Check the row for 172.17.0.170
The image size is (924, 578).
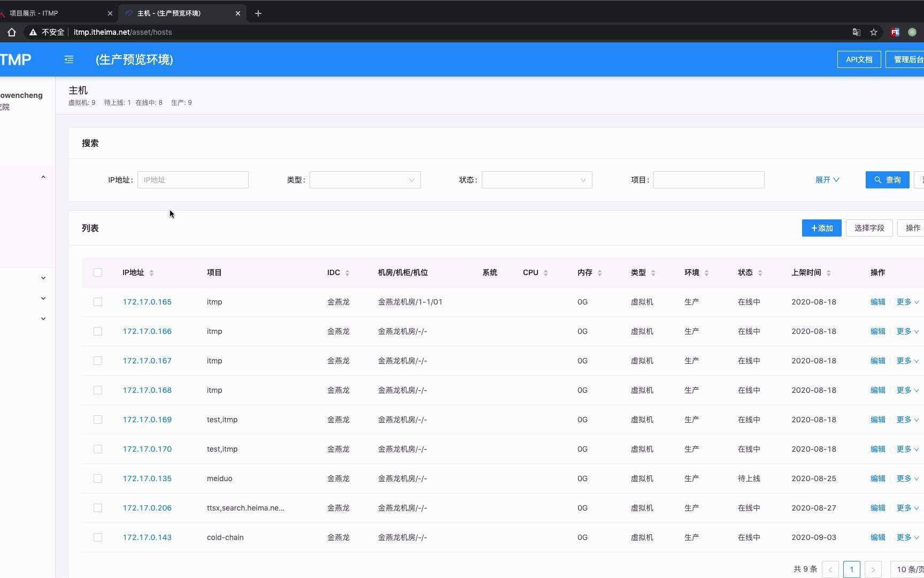coord(98,449)
